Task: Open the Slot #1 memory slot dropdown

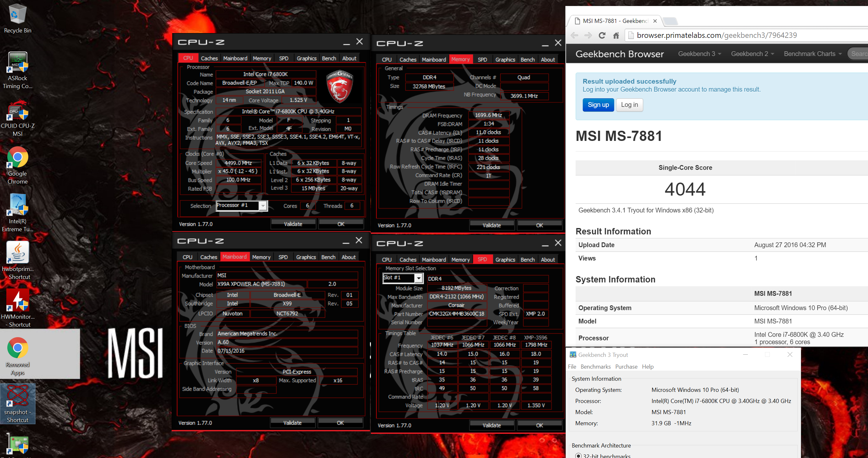Action: tap(419, 278)
